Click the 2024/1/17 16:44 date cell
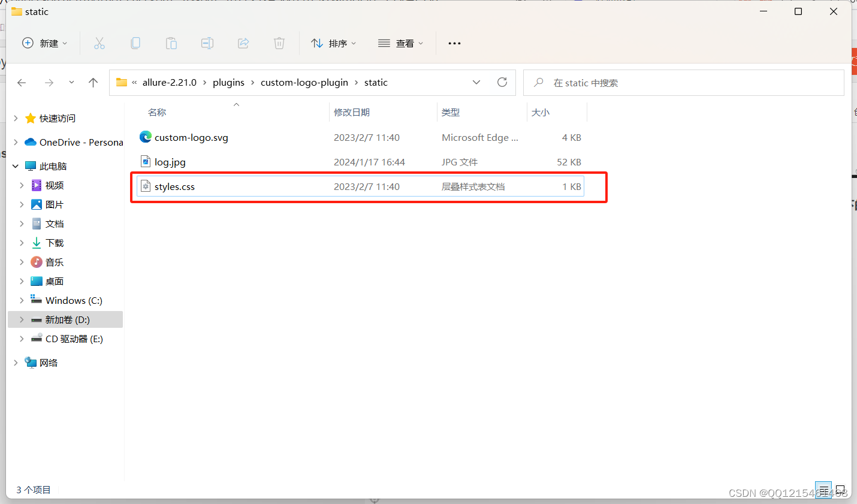The height and width of the screenshot is (504, 857). 369,162
